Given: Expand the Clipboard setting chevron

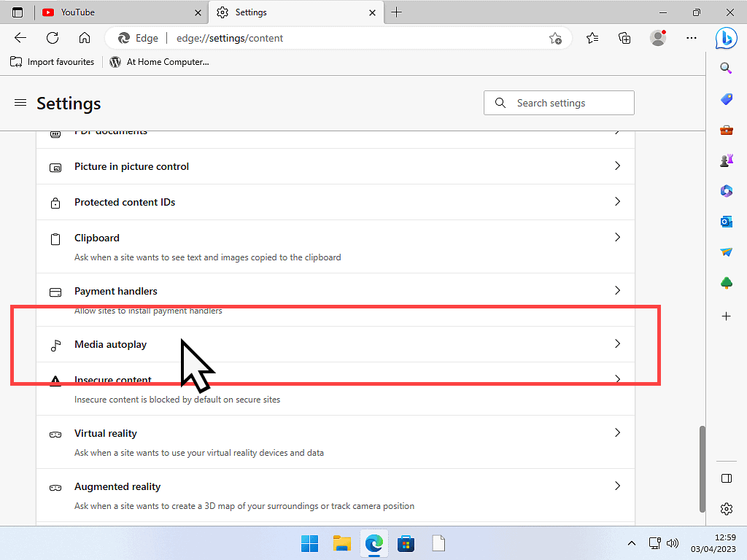Looking at the screenshot, I should (617, 238).
